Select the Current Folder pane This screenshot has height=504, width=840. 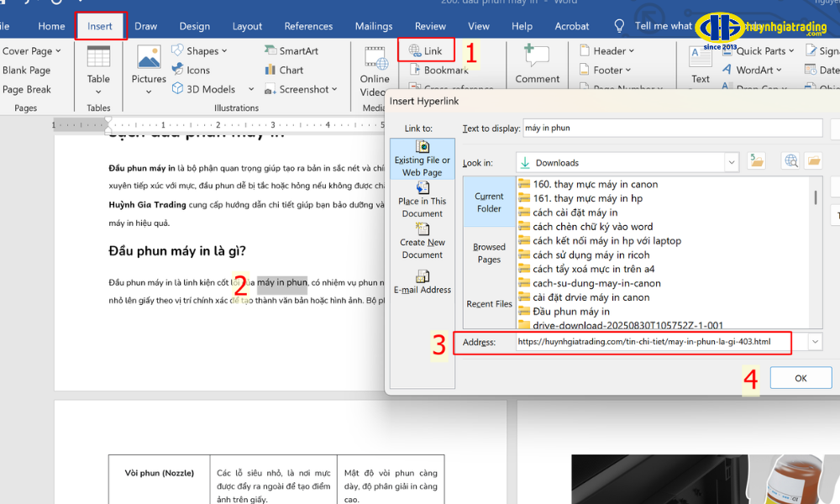[489, 202]
